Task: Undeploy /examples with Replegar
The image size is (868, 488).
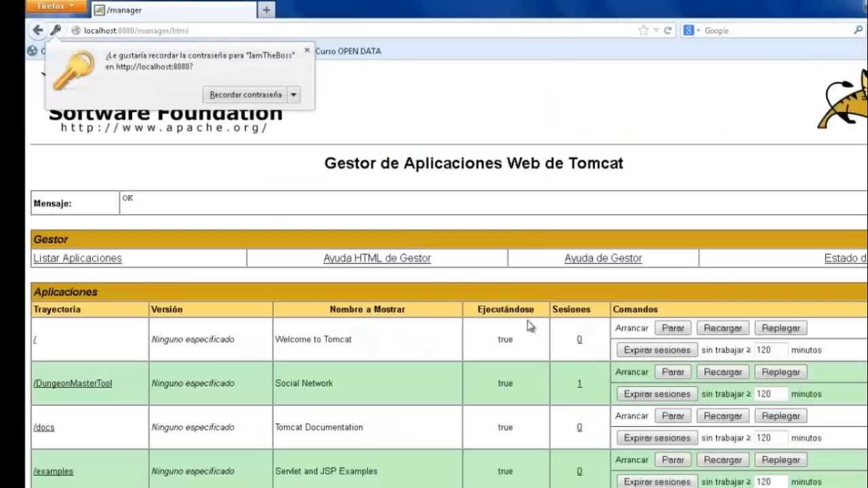Action: (781, 460)
